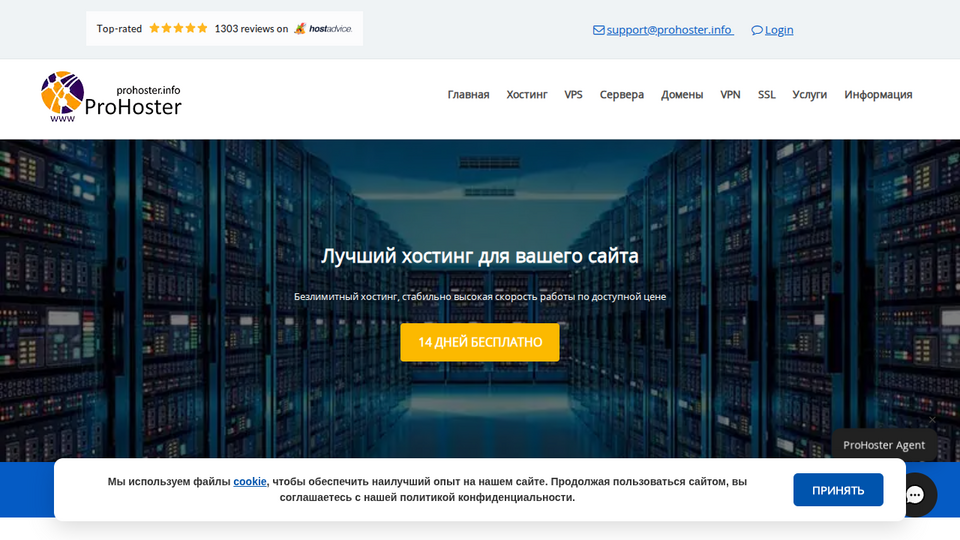Open the cookie policy link
This screenshot has height=540, width=960.
[x=250, y=481]
